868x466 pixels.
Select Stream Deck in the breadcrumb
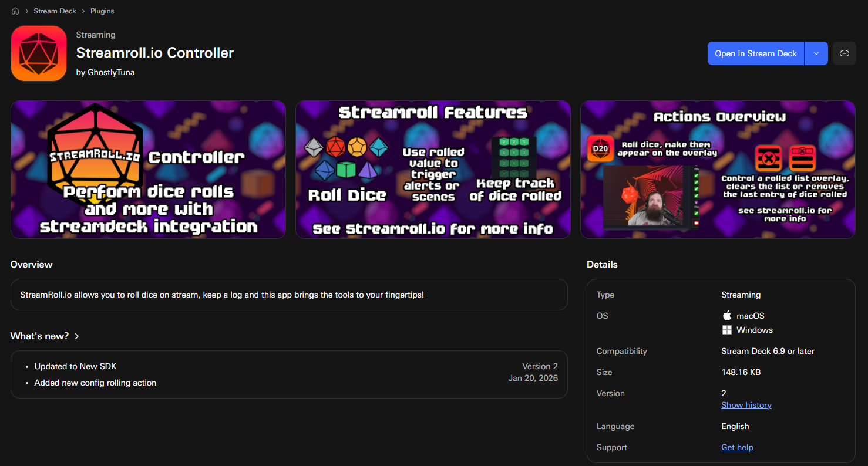tap(55, 11)
